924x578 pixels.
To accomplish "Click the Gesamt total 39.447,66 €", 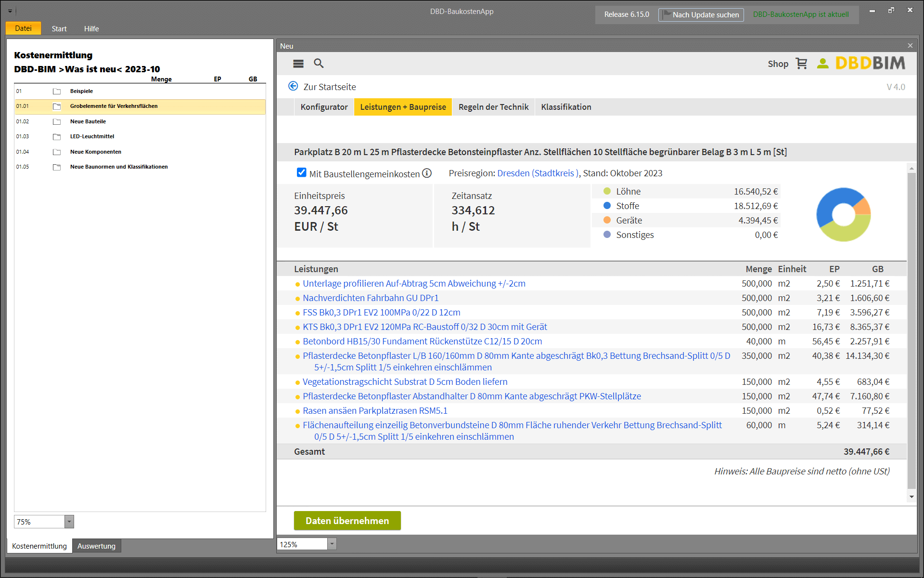I will (866, 452).
